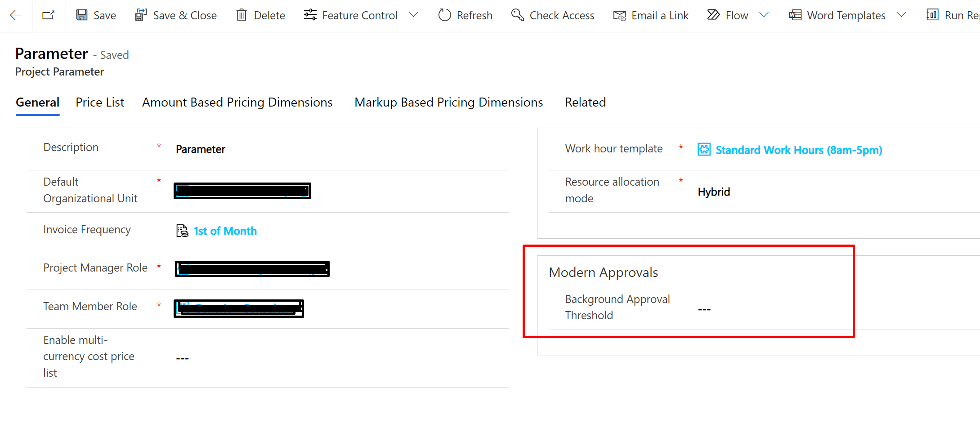This screenshot has width=980, height=428.
Task: Click the Invoice Frequency record icon
Action: click(182, 231)
